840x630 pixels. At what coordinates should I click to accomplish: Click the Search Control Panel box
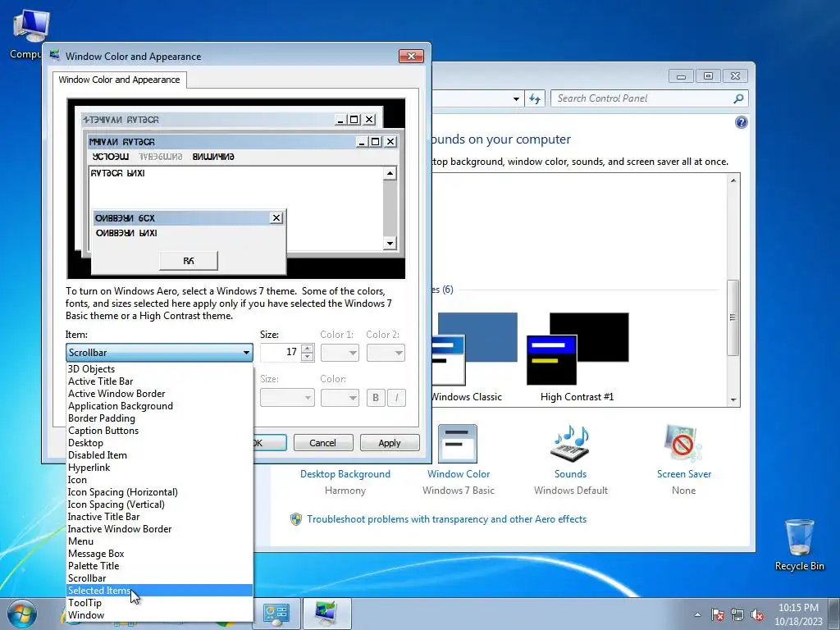[643, 98]
